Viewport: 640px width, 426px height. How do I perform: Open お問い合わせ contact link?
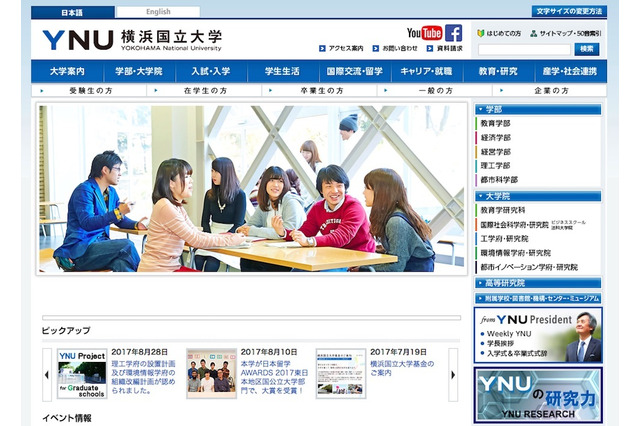(x=395, y=48)
